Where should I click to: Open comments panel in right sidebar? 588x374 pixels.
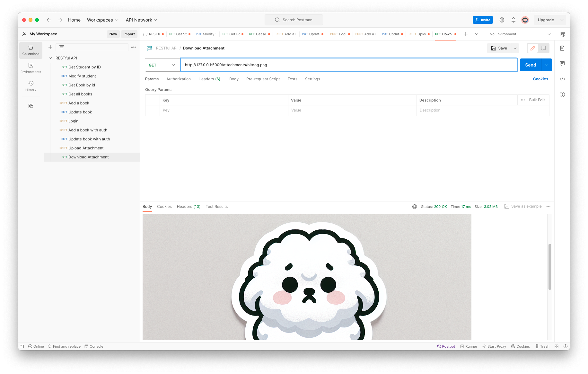(562, 64)
